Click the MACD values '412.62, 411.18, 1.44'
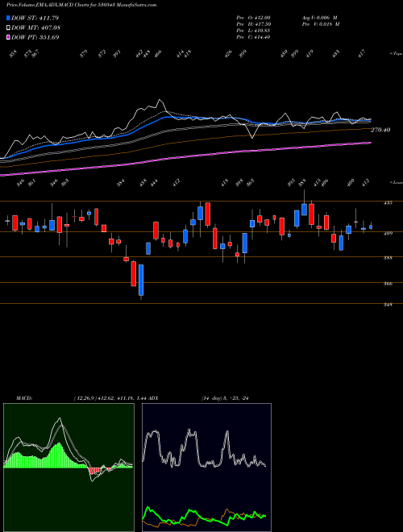The image size is (403, 532). coord(122,398)
